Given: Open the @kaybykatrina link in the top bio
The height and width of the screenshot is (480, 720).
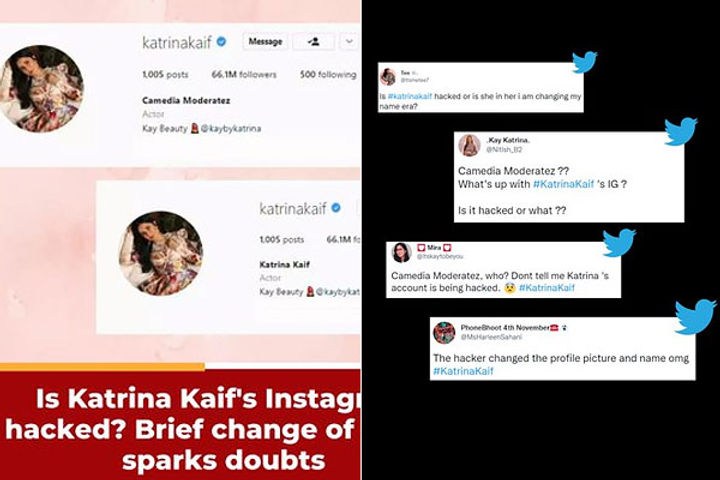Looking at the screenshot, I should click(x=231, y=129).
